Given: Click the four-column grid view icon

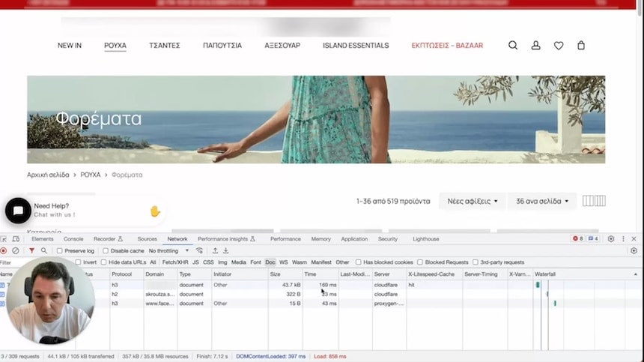Looking at the screenshot, I should pyautogui.click(x=600, y=201).
